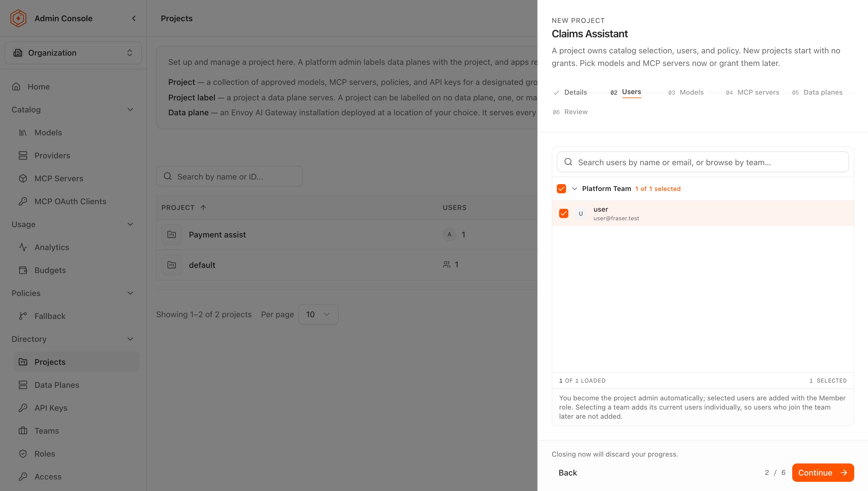
Task: Focus the Search users input field
Action: 703,162
